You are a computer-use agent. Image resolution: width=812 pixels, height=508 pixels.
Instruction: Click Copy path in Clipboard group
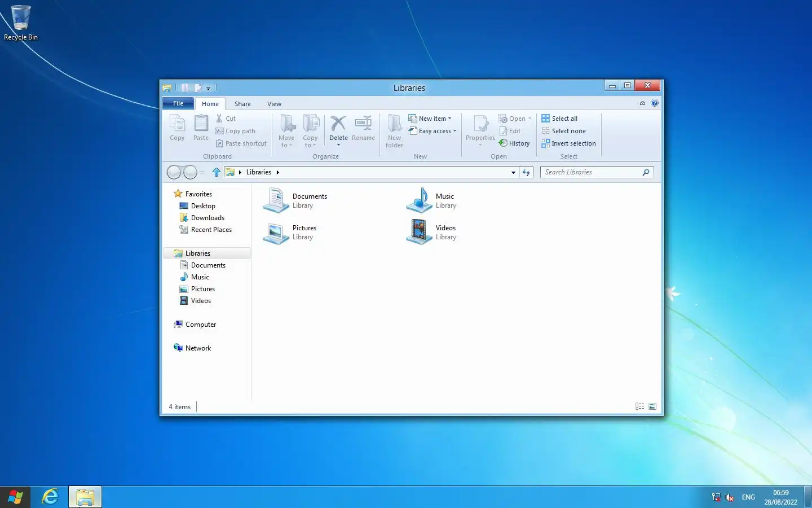point(235,131)
